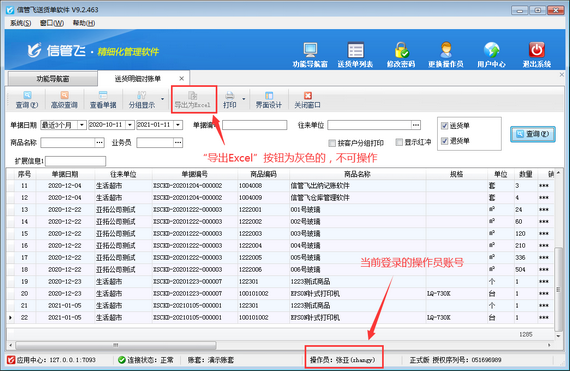Image resolution: width=570 pixels, height=371 pixels.
Task: Click the 修改密码 lock icon
Action: 401,51
